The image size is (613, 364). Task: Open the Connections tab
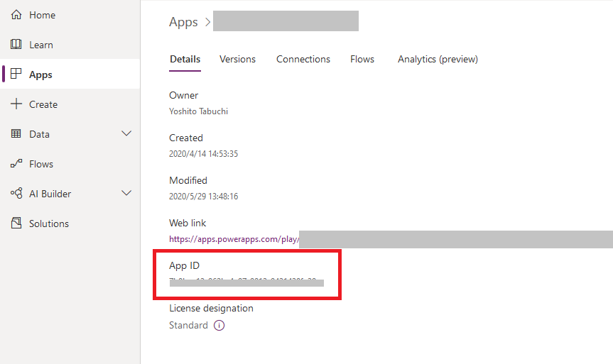click(x=303, y=60)
